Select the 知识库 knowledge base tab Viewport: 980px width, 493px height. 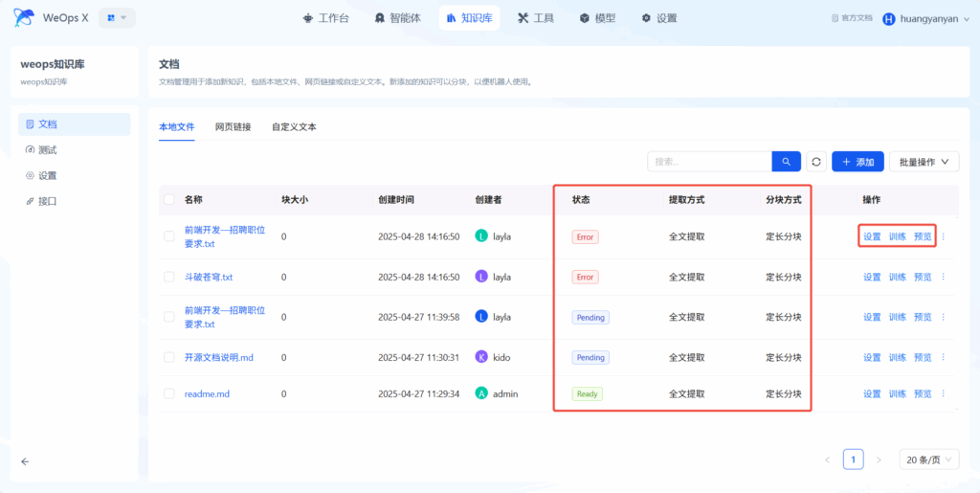(x=469, y=18)
